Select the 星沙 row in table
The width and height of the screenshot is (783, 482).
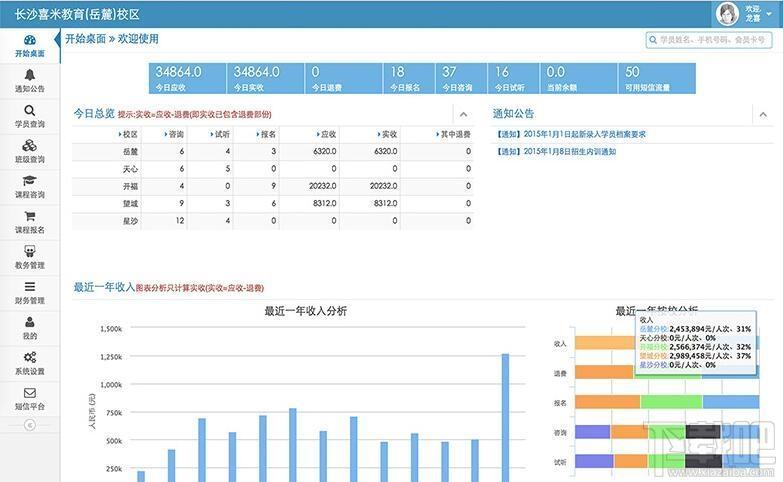point(273,221)
